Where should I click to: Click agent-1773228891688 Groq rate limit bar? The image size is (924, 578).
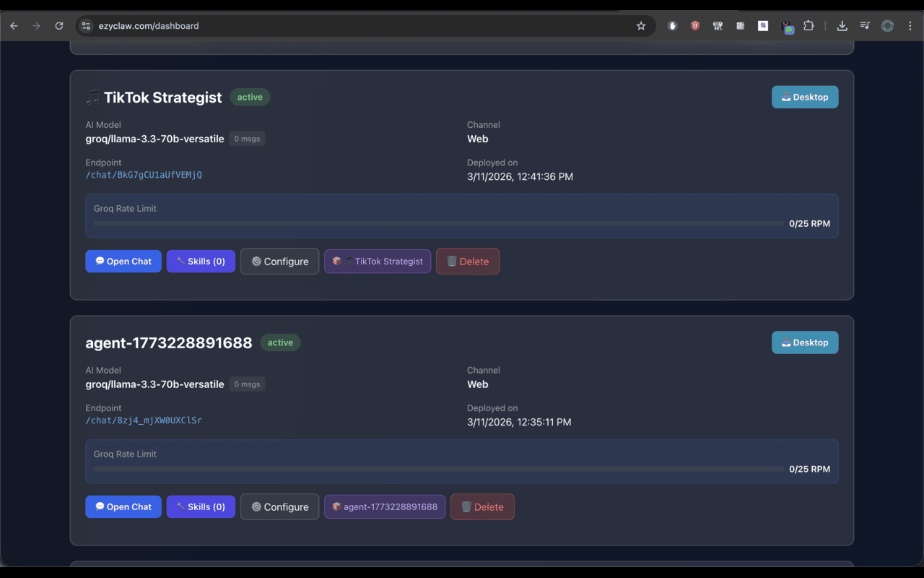coord(438,470)
